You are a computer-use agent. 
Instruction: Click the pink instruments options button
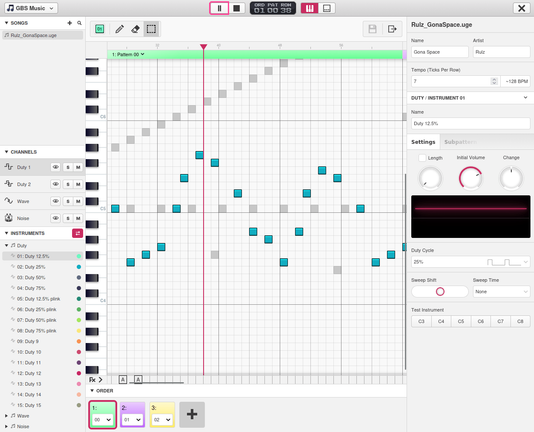tap(77, 233)
